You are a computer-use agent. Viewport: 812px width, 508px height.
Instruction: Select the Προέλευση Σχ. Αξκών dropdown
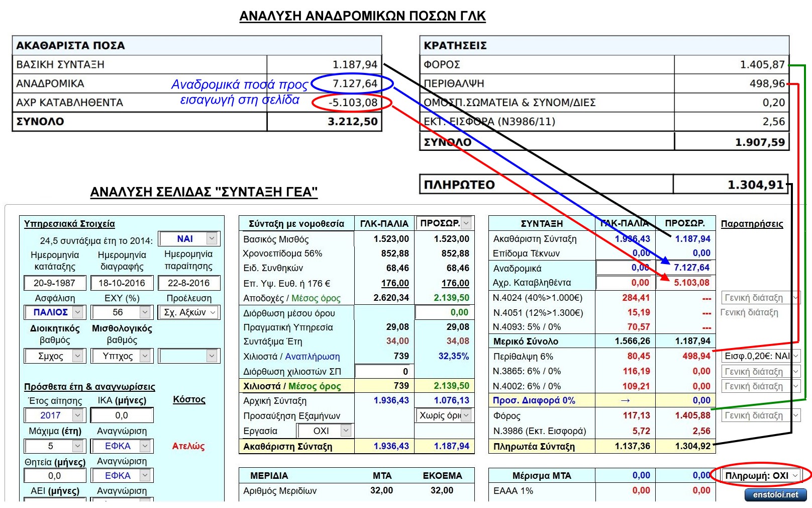coord(189,312)
